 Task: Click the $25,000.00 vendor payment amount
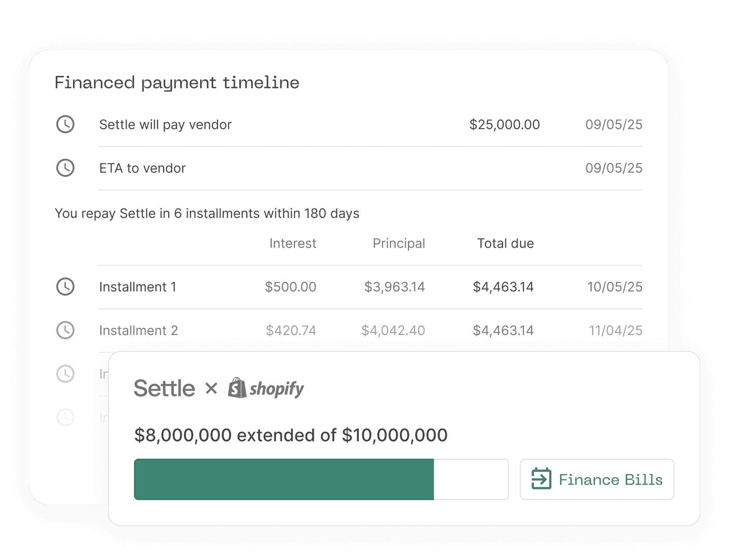point(505,125)
